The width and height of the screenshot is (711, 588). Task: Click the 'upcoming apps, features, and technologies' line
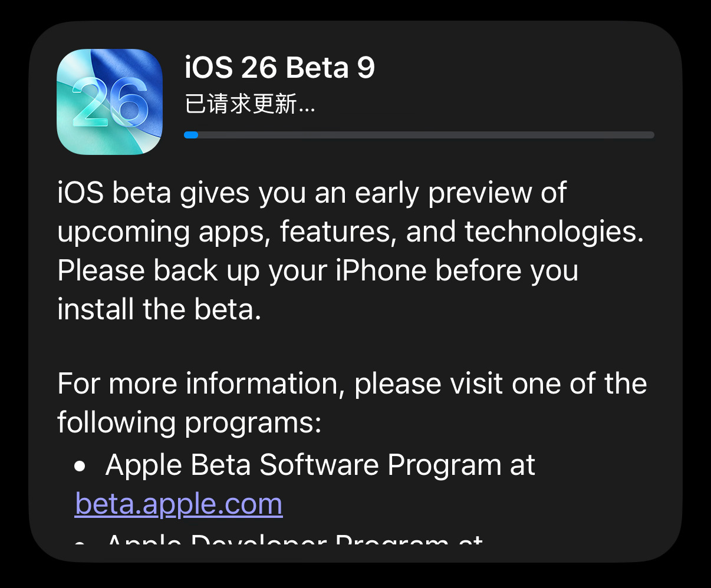[x=351, y=232]
